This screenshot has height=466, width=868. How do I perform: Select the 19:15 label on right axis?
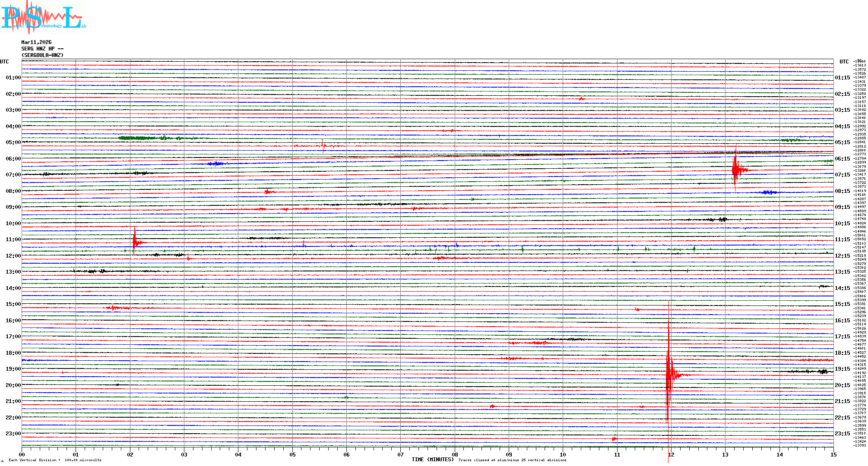click(x=842, y=369)
